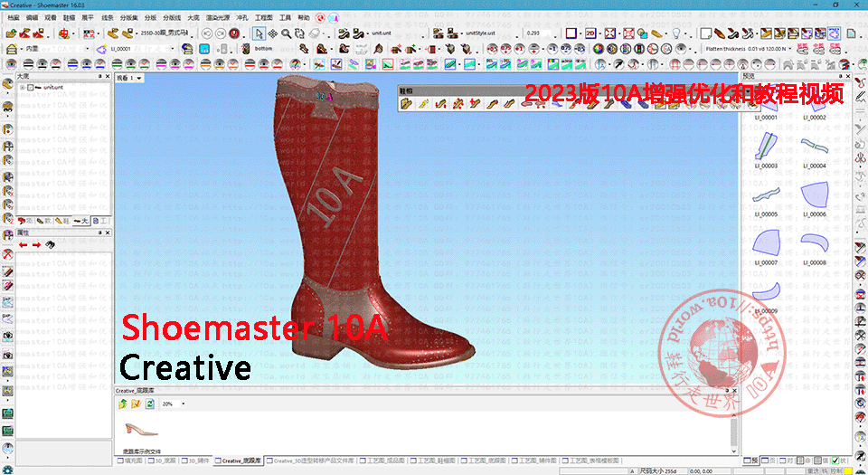Click the open file folder icon
This screenshot has width=868, height=475.
[11, 33]
